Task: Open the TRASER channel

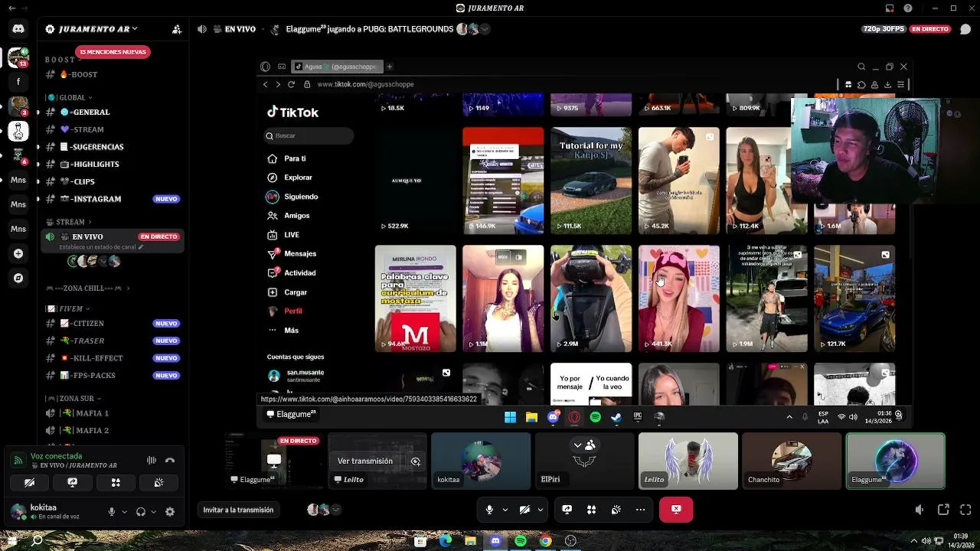Action: 113,341
